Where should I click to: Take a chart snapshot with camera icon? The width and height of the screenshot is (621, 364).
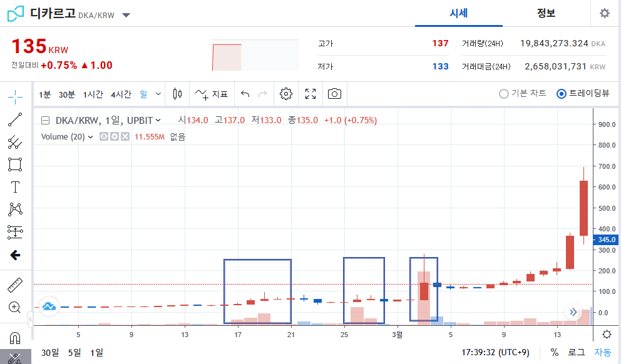pos(335,94)
